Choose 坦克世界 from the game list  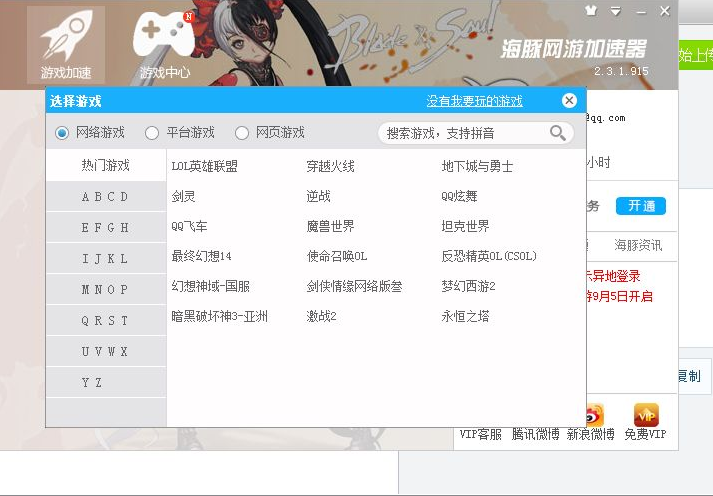465,226
